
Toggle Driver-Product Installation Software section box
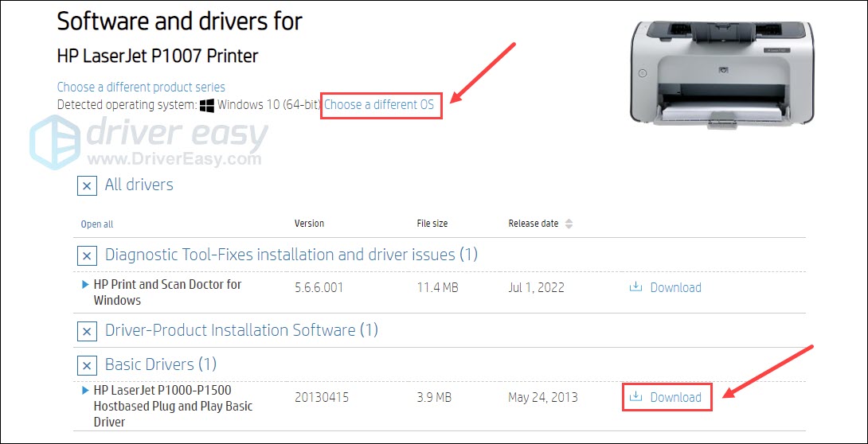pyautogui.click(x=87, y=331)
